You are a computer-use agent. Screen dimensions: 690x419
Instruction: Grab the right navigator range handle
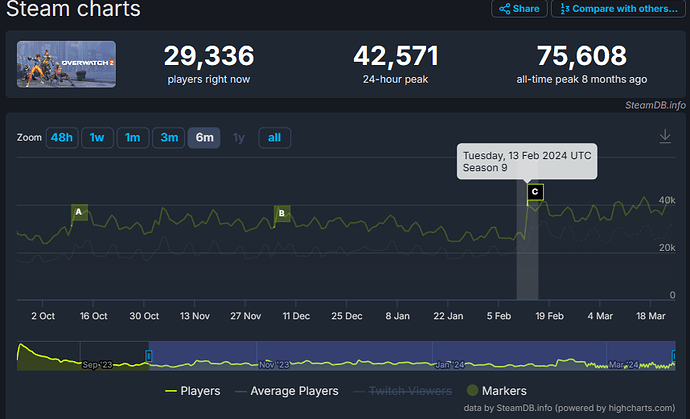674,356
